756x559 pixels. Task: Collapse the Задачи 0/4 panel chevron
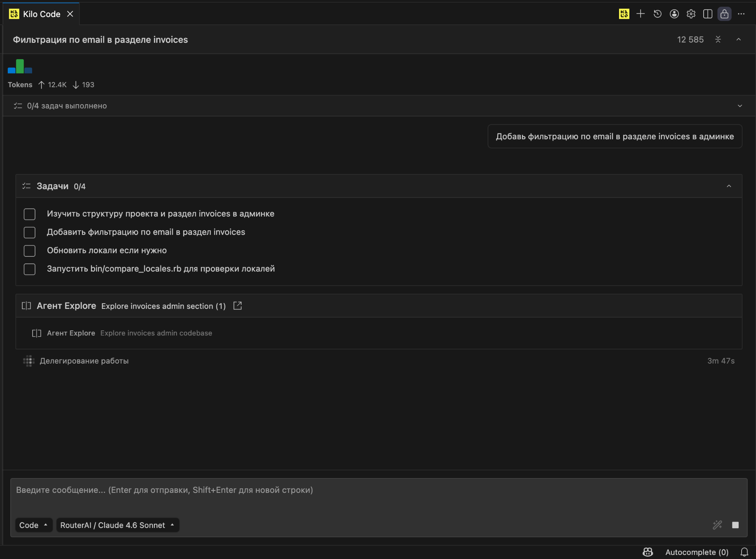(729, 186)
